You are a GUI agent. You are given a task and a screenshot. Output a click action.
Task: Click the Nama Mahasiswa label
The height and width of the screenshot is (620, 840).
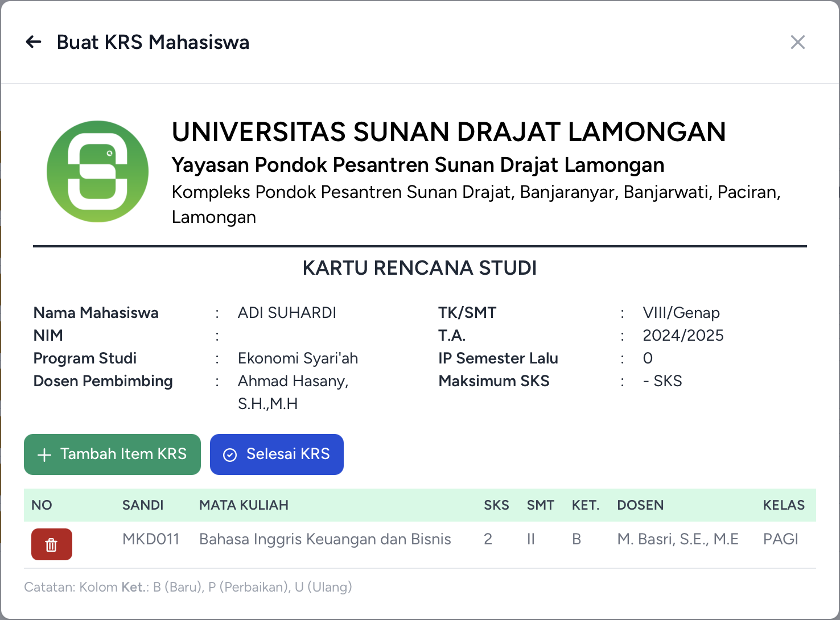pyautogui.click(x=96, y=313)
